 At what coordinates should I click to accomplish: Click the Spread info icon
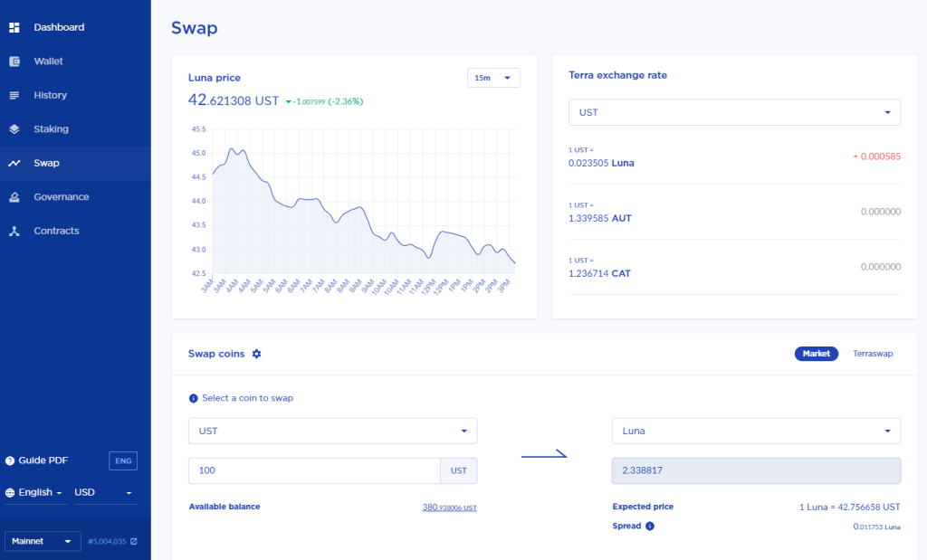650,527
